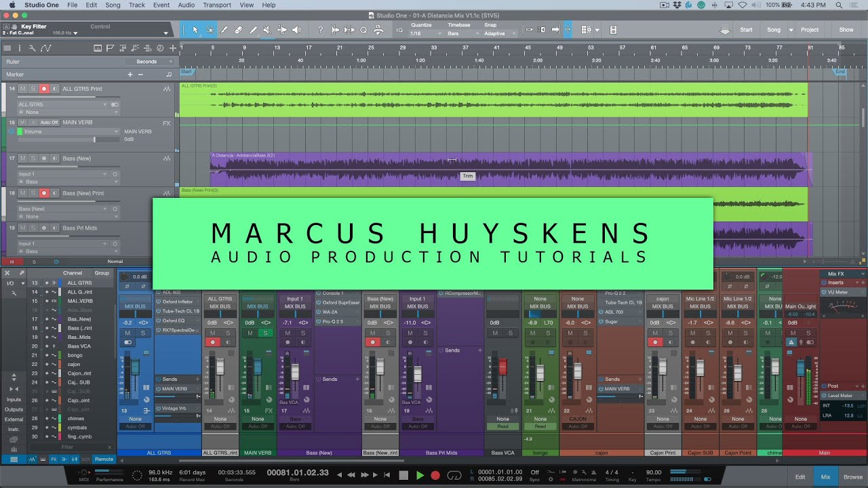Select the Eraser tool
868x488 pixels.
pos(239,30)
